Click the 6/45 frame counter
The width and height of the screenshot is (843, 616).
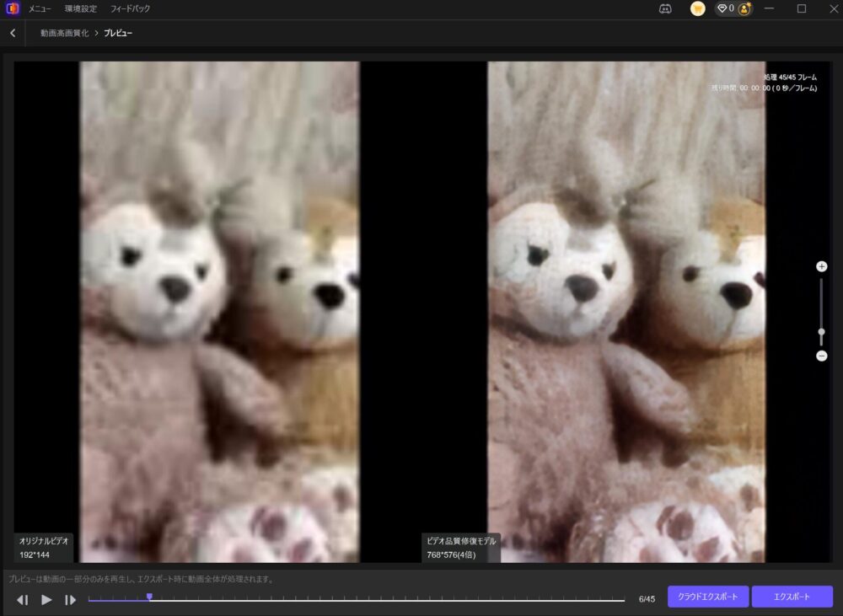pyautogui.click(x=647, y=599)
